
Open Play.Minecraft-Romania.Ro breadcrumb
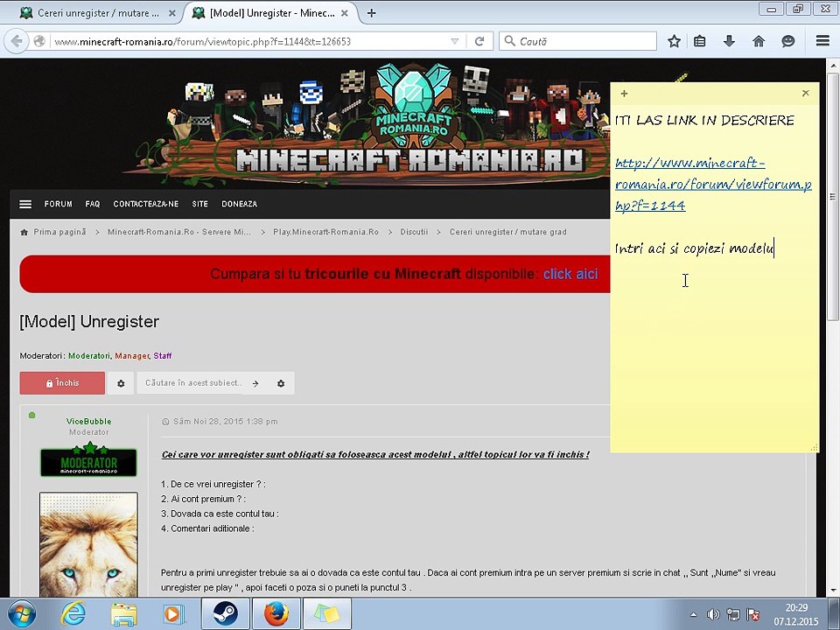point(325,232)
